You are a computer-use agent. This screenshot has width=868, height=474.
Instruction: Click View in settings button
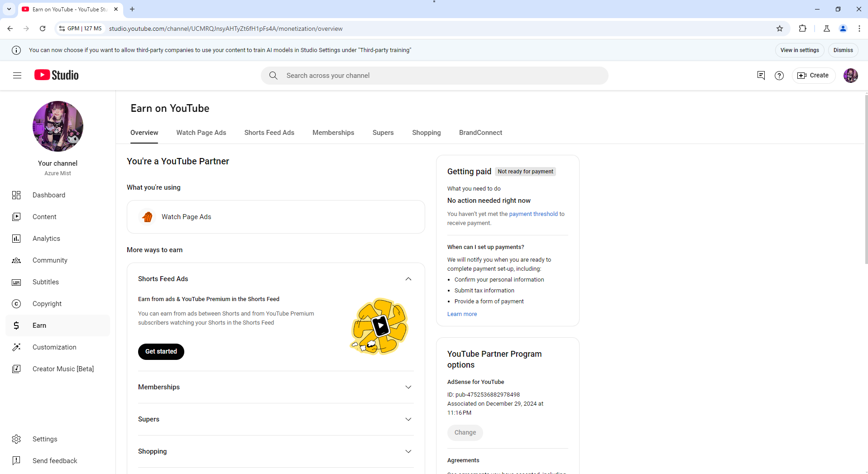coord(800,50)
